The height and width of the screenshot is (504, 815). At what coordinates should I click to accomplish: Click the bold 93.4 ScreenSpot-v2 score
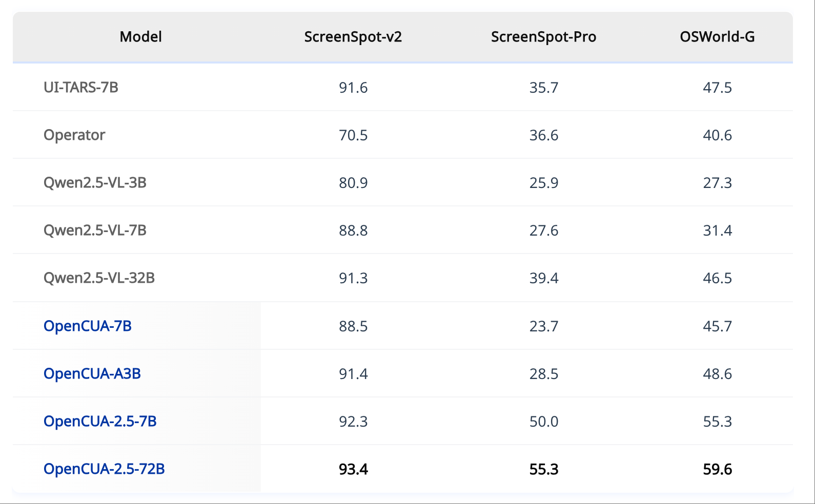point(353,469)
